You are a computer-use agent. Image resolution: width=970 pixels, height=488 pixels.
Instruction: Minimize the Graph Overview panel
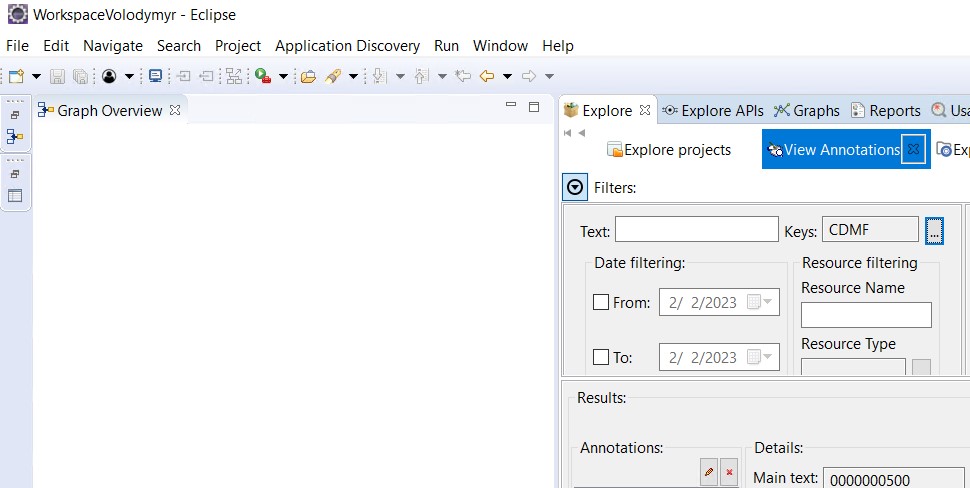[511, 106]
